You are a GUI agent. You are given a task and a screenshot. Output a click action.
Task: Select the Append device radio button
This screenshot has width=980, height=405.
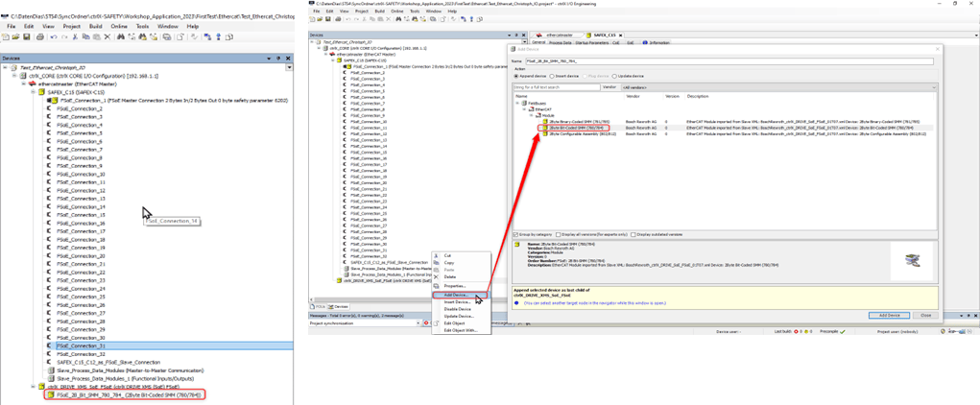click(517, 76)
